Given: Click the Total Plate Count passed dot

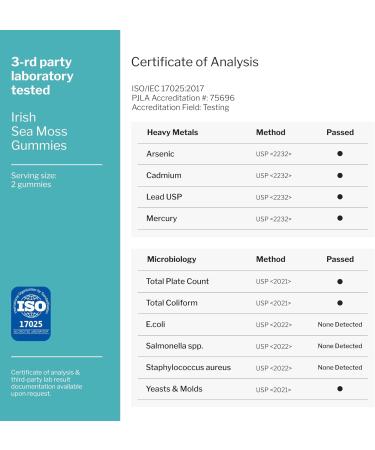Looking at the screenshot, I should pyautogui.click(x=340, y=281).
